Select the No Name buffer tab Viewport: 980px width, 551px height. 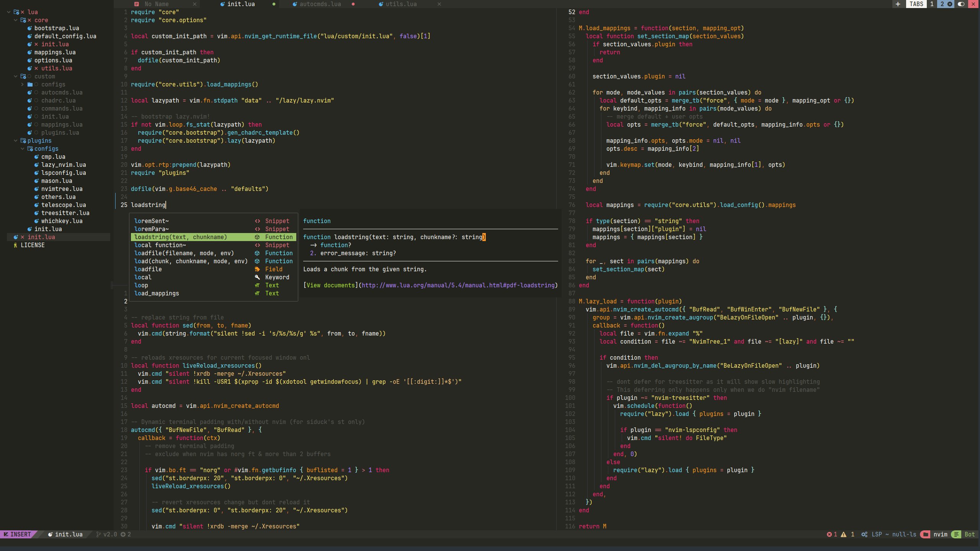[x=156, y=4]
